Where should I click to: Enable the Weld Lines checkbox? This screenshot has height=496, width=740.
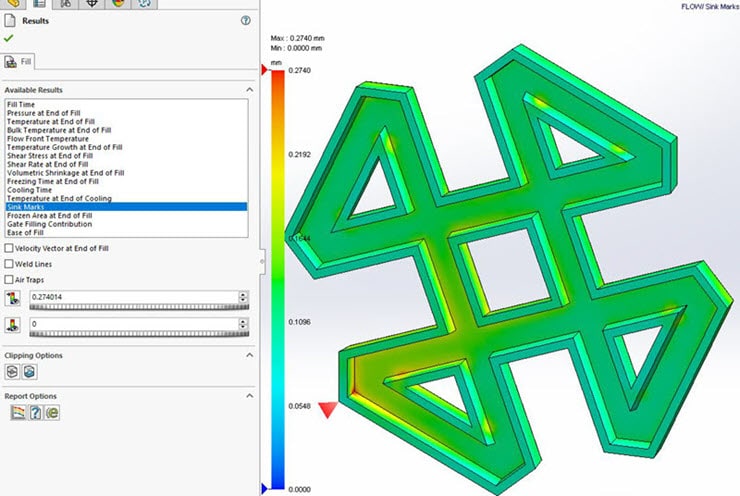[x=9, y=264]
